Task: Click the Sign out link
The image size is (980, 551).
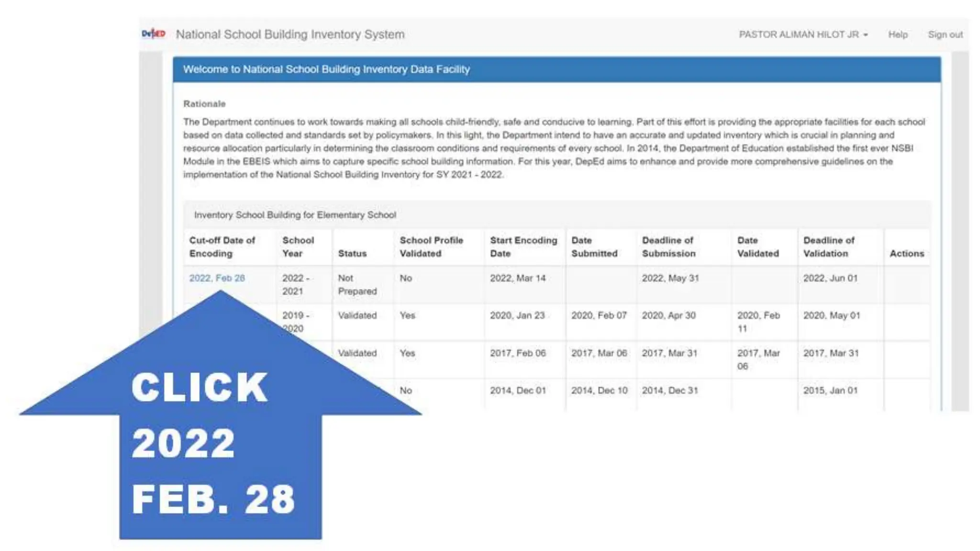Action: coord(945,34)
